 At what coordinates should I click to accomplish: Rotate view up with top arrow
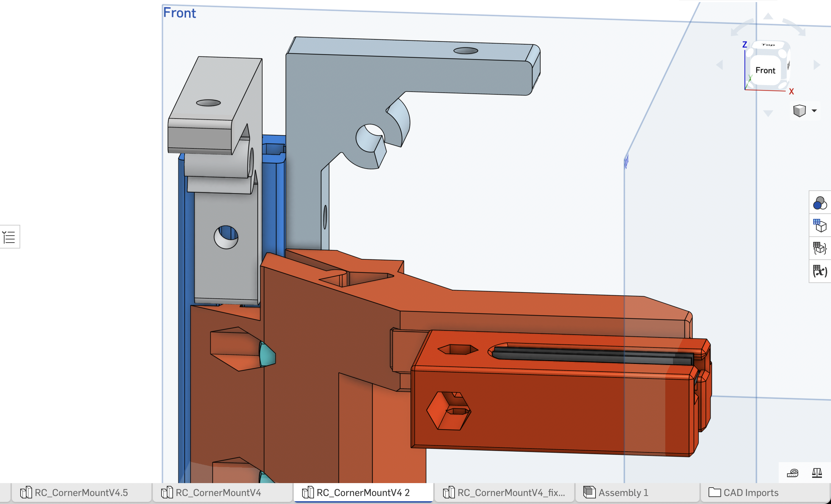768,16
